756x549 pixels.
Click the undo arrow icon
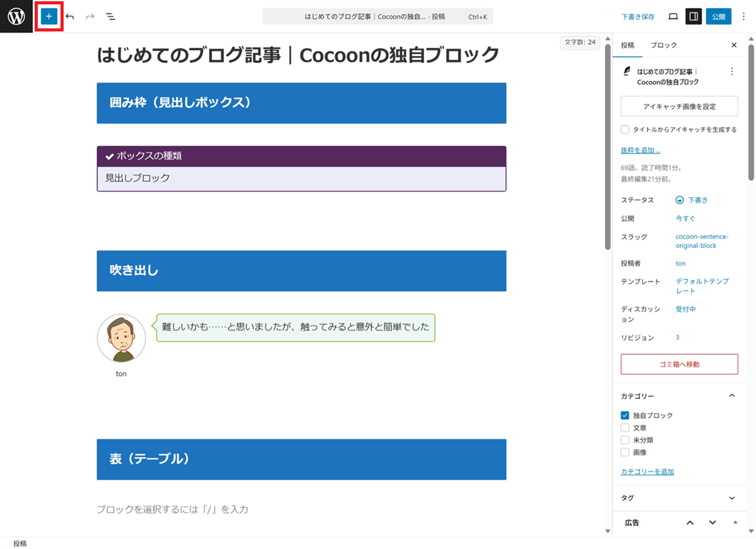[x=70, y=16]
